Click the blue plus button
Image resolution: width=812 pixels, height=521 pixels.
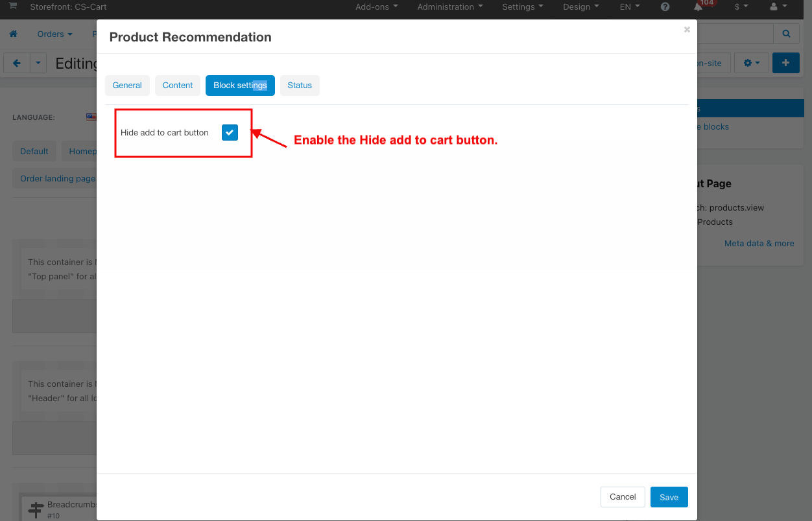tap(785, 63)
